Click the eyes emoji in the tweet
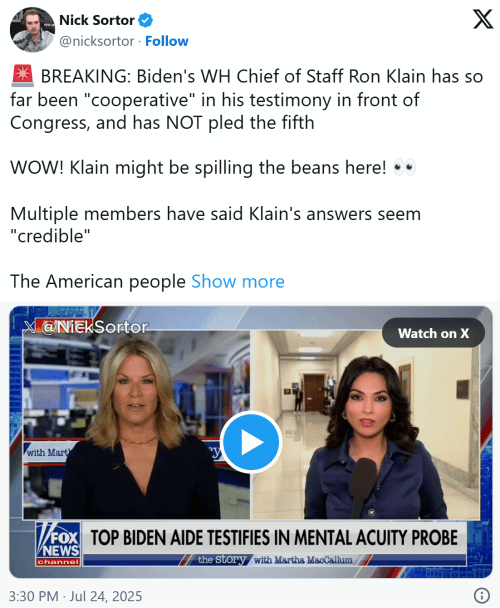This screenshot has width=500, height=608. pyautogui.click(x=404, y=168)
